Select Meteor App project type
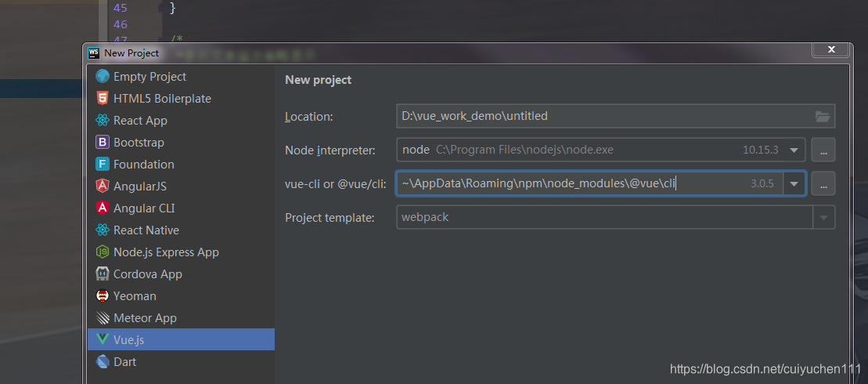Image resolution: width=868 pixels, height=384 pixels. (x=181, y=317)
